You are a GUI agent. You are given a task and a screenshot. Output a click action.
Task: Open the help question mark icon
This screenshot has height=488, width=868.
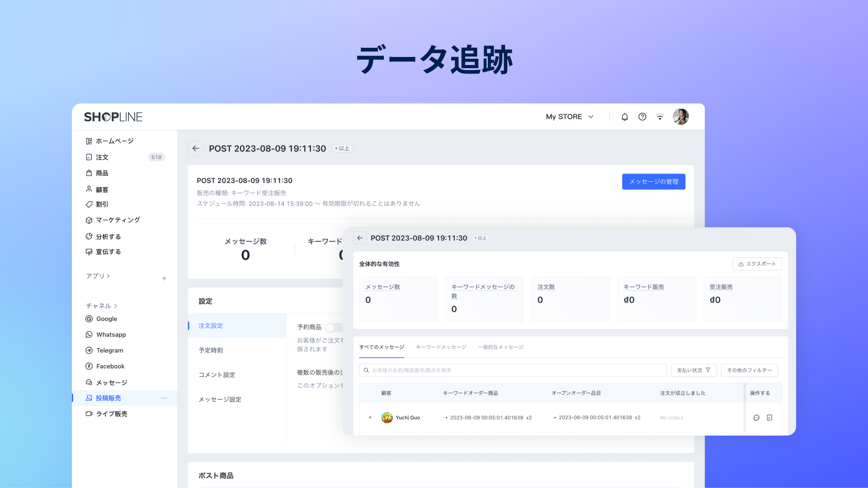pyautogui.click(x=642, y=117)
